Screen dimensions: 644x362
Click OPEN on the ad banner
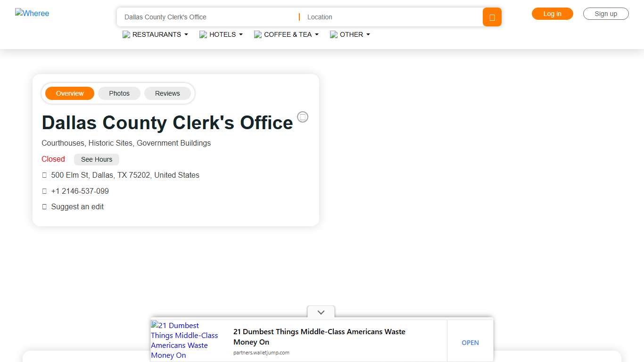(x=470, y=343)
